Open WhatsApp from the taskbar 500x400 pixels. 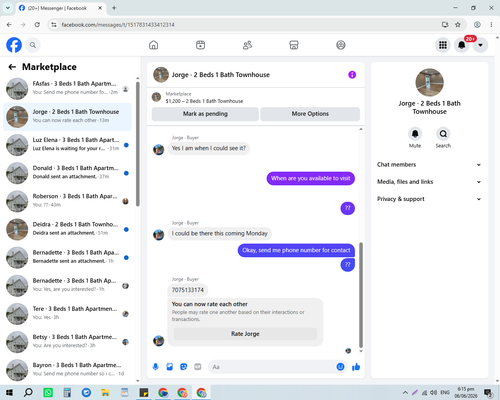[48, 393]
